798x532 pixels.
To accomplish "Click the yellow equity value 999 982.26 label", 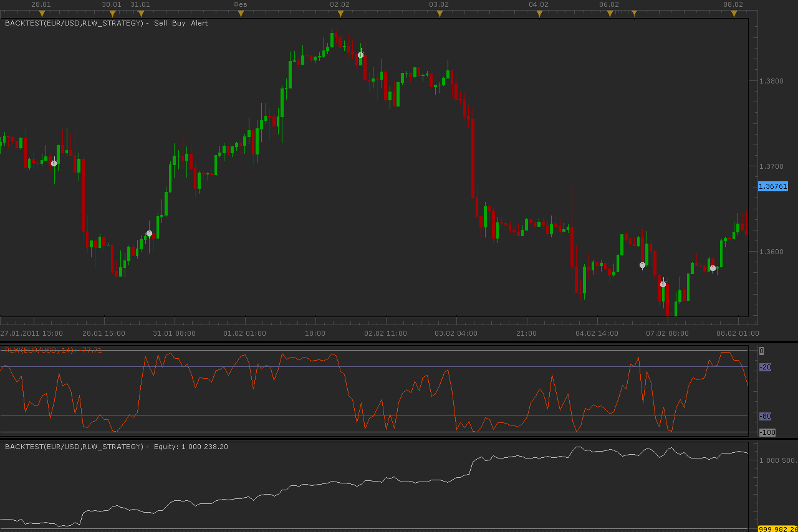I will coord(777,529).
